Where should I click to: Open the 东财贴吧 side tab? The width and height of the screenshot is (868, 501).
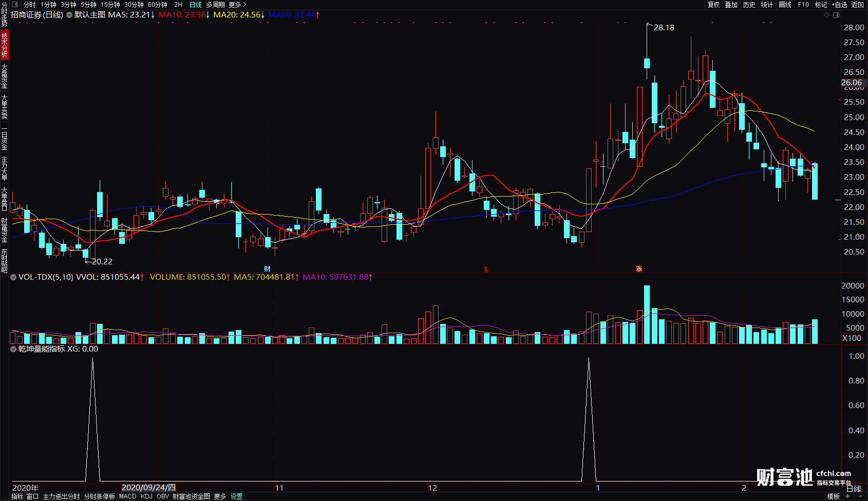point(4,260)
